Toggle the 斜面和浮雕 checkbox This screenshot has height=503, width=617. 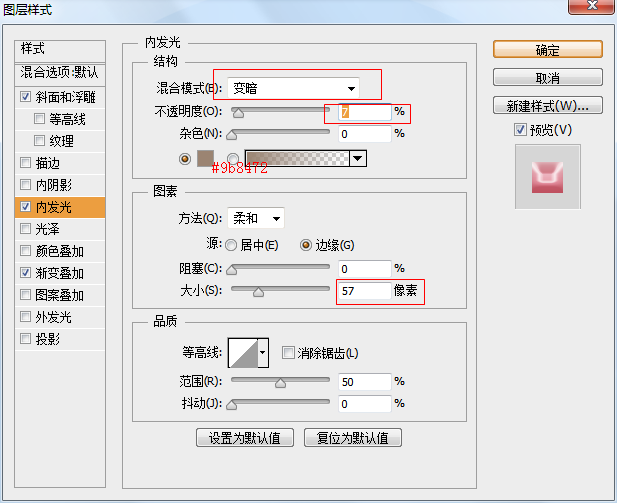tap(26, 96)
